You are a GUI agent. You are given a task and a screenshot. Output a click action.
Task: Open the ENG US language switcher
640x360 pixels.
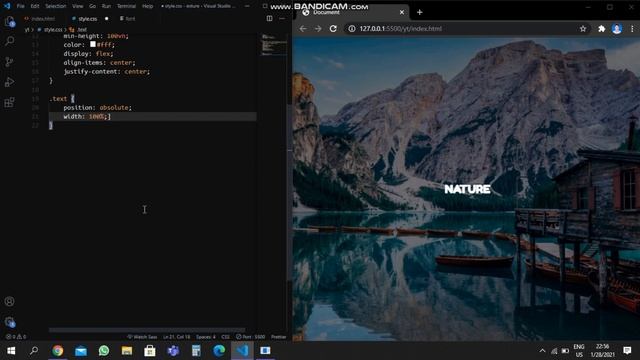click(x=579, y=351)
